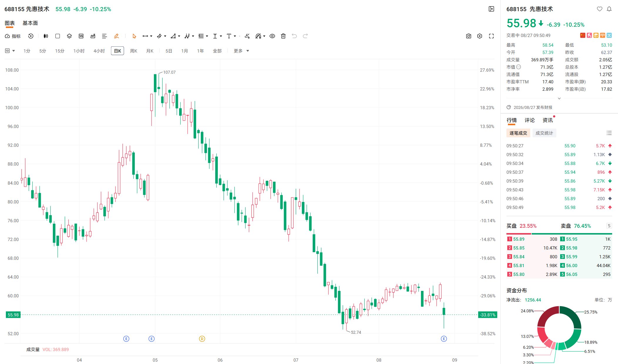Expand the 更多 timeframe dropdown
Screen dimensions: 618x364
click(241, 51)
